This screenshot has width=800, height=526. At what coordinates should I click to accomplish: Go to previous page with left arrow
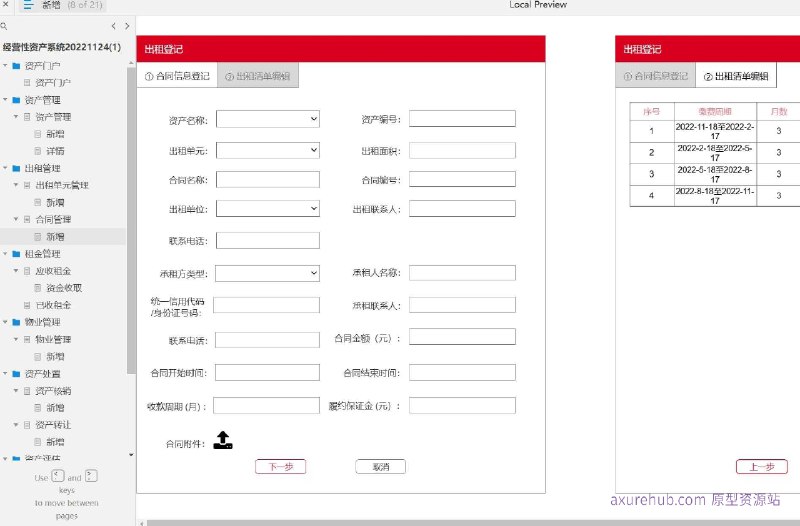click(113, 26)
